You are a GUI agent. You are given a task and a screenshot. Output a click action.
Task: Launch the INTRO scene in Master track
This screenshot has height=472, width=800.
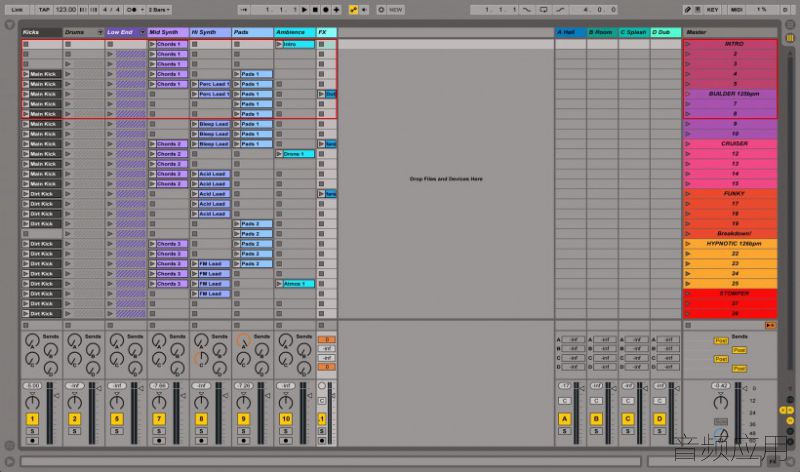731,44
